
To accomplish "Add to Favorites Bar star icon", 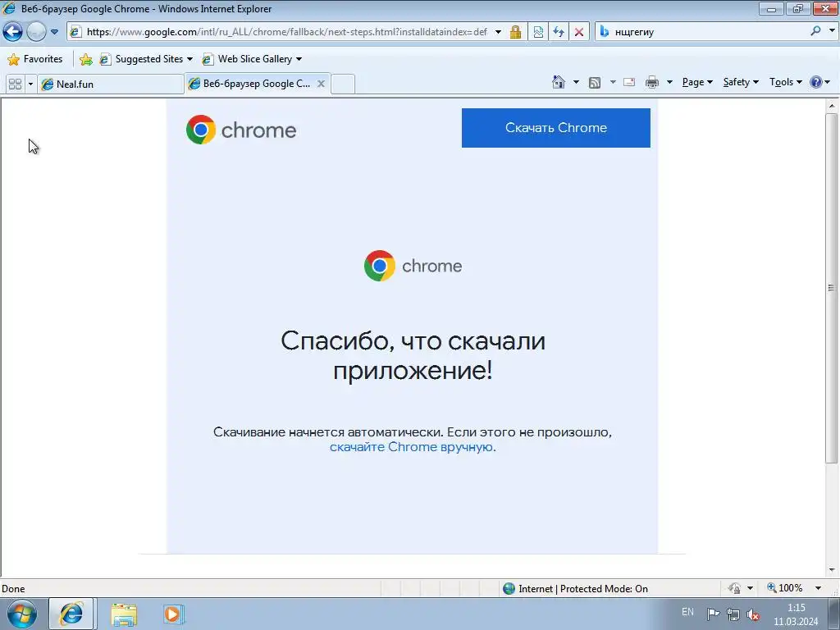I will click(x=85, y=59).
